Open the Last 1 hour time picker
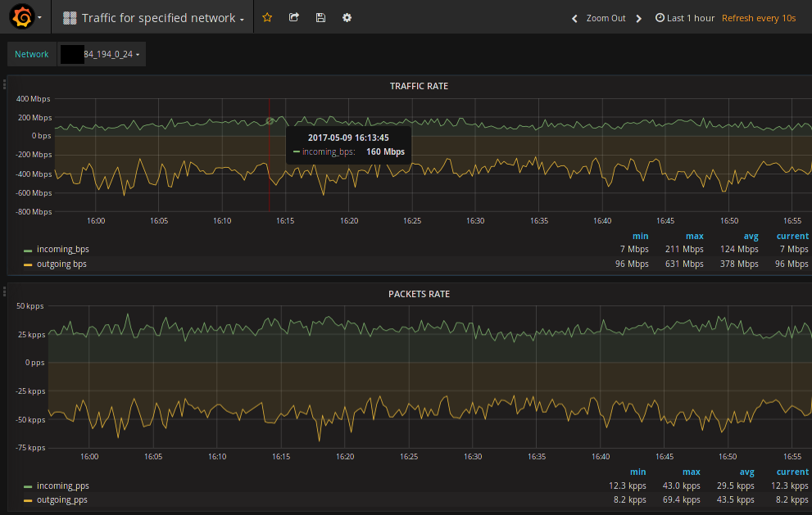 coord(685,18)
